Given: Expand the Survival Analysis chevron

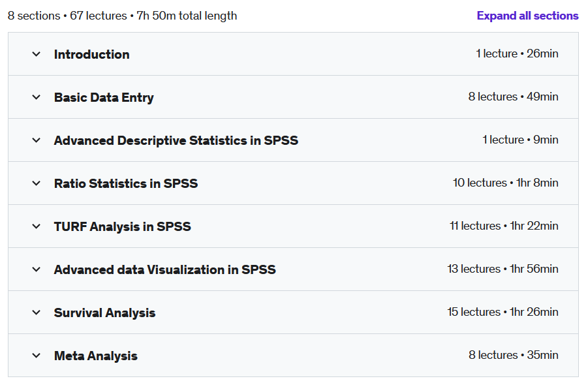Looking at the screenshot, I should [x=37, y=313].
